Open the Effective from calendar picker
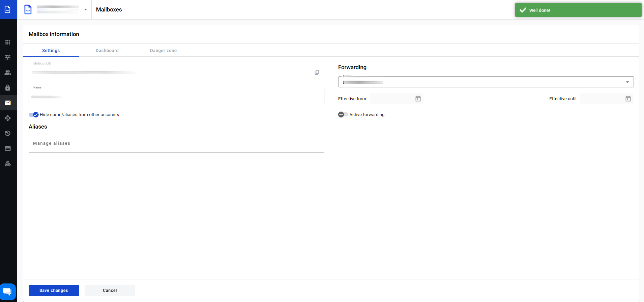The image size is (644, 302). tap(418, 99)
